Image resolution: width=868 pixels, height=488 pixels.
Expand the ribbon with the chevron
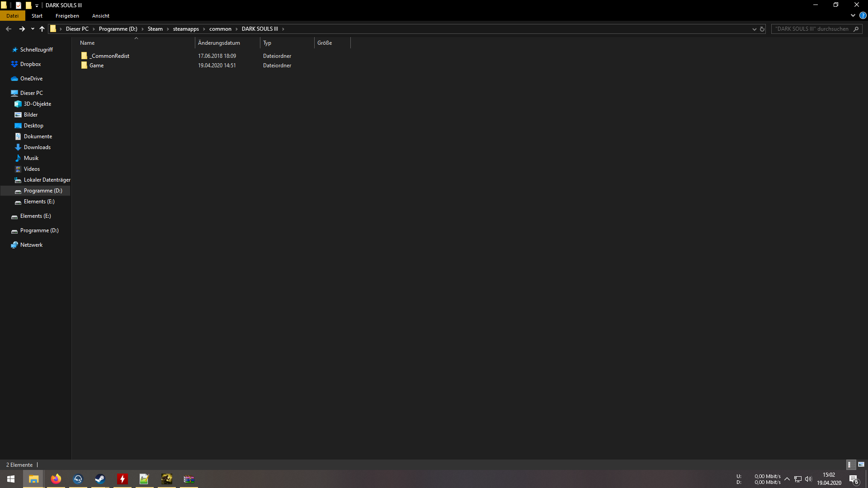pos(853,15)
